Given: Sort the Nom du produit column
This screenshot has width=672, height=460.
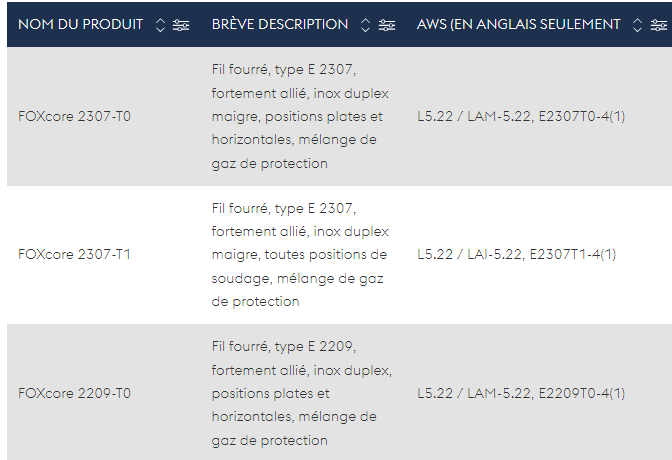Looking at the screenshot, I should tap(160, 25).
